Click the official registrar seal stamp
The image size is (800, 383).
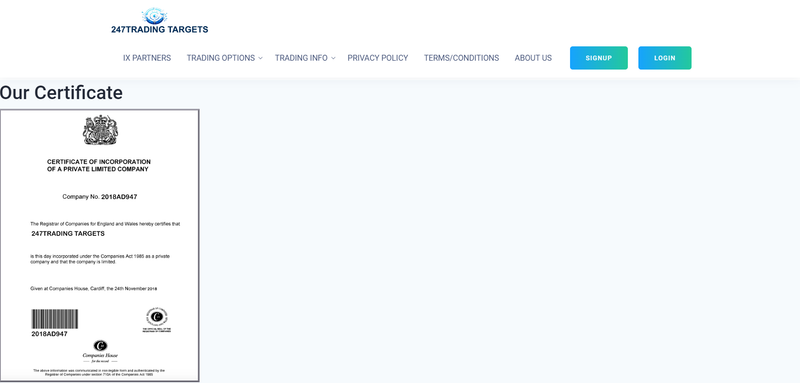click(157, 320)
